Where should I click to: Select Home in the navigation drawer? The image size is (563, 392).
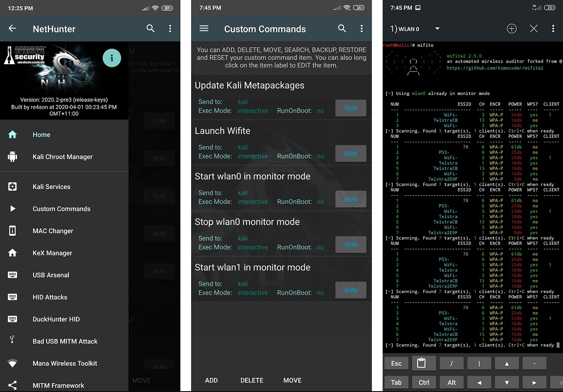click(x=64, y=135)
